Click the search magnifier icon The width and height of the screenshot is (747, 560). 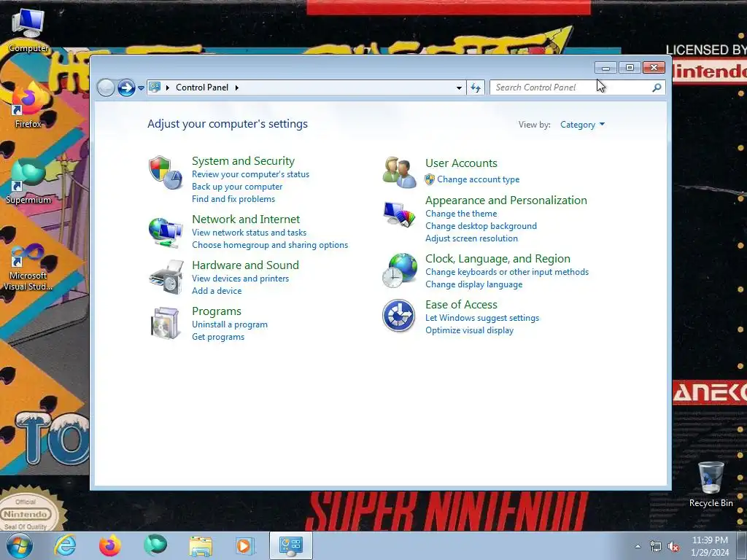tap(657, 87)
